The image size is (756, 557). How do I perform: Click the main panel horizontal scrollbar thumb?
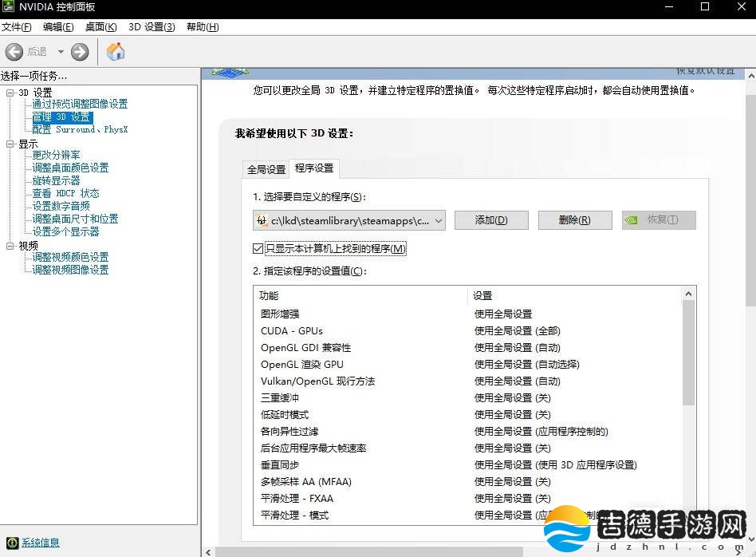click(369, 552)
